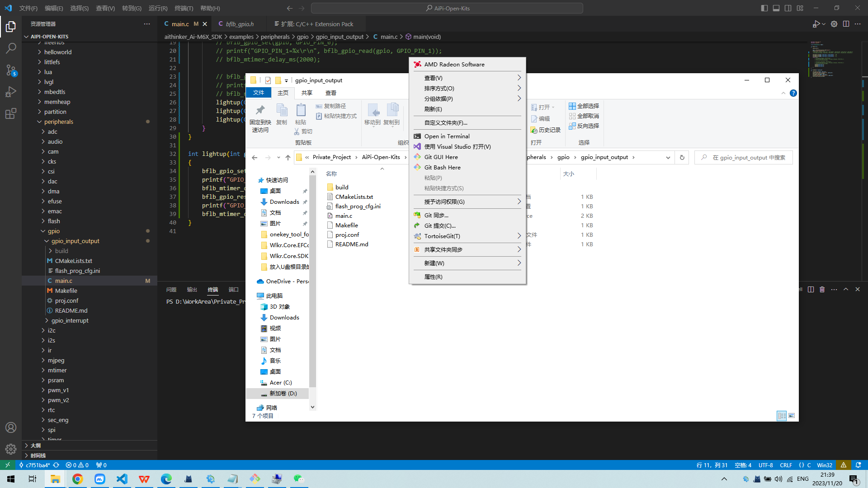The height and width of the screenshot is (488, 868).
Task: Open Run and Debug view icon
Action: (x=11, y=92)
